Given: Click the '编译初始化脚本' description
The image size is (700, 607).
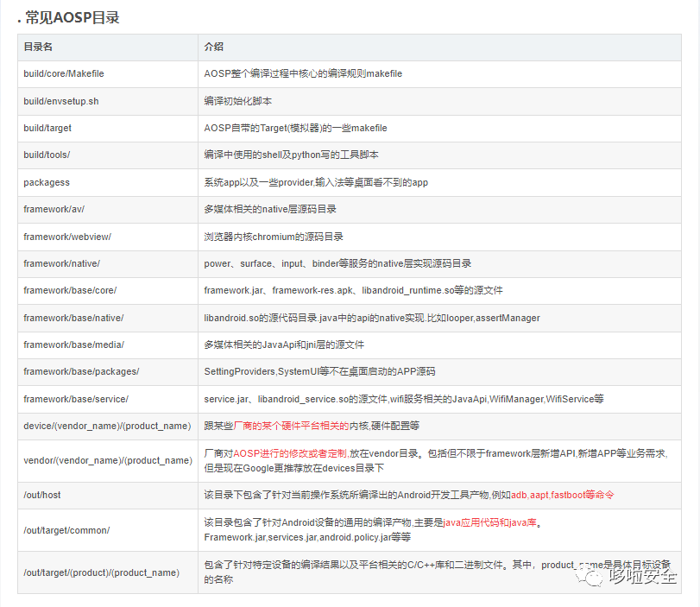Looking at the screenshot, I should pos(238,101).
